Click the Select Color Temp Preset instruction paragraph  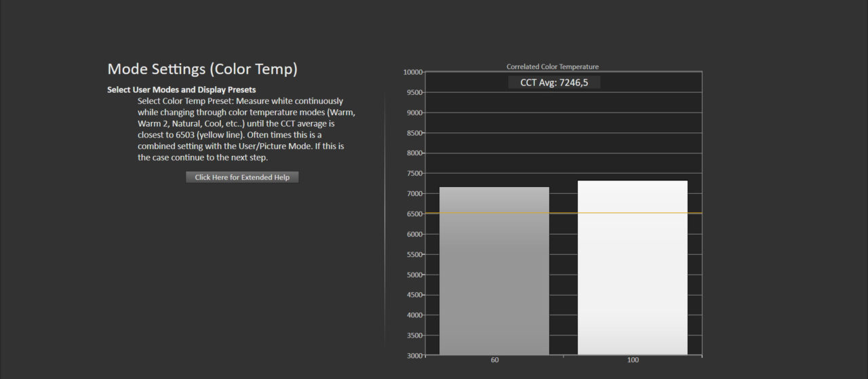246,129
